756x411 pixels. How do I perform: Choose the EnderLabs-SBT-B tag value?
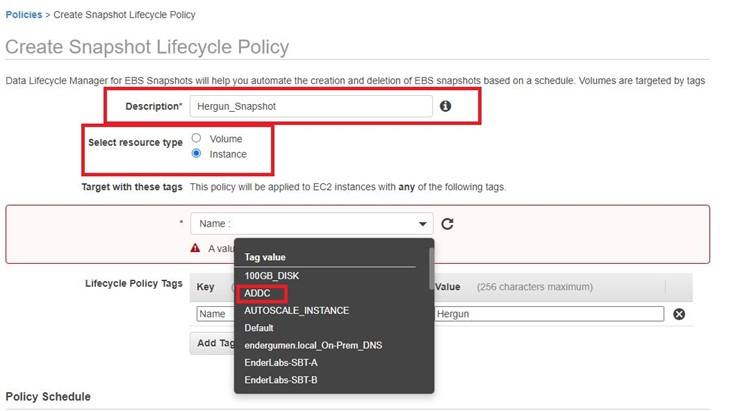[x=281, y=380]
